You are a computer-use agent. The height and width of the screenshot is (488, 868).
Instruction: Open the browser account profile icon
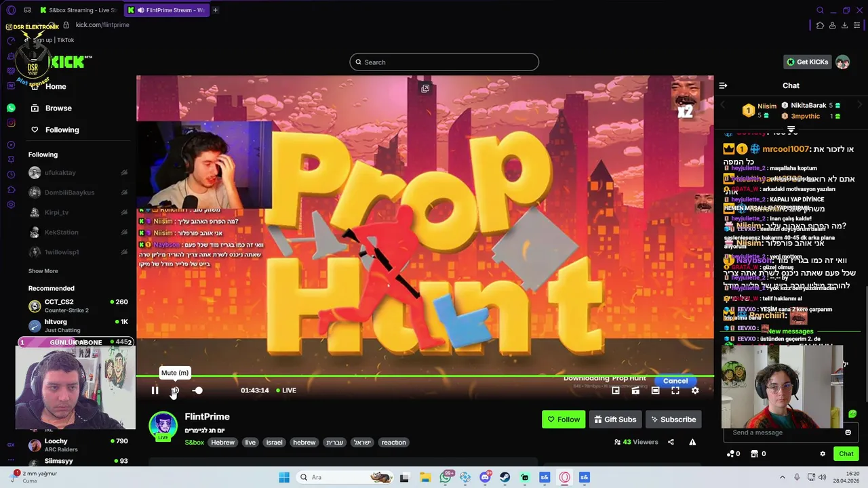pos(832,25)
